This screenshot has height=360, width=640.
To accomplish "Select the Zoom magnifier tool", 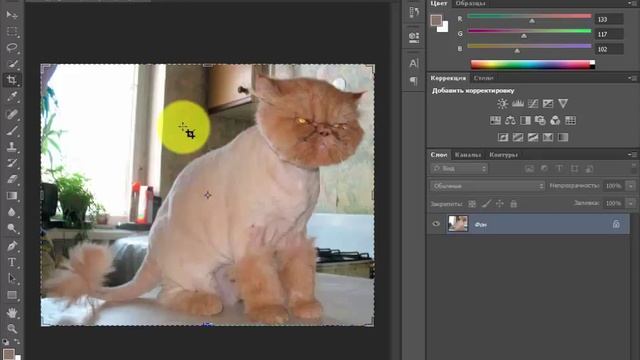I will pos(12,329).
